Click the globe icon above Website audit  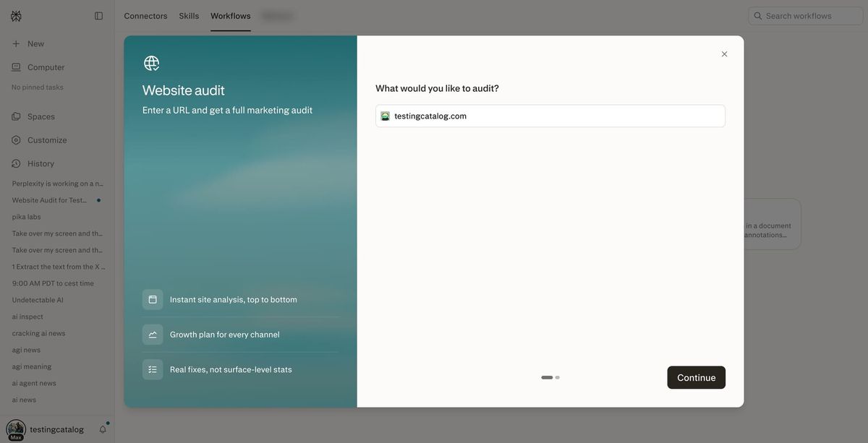(151, 64)
